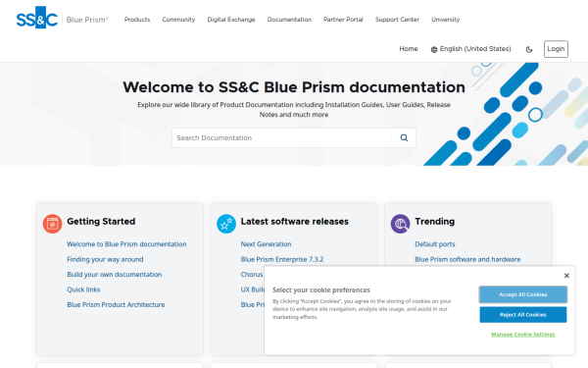Click the Latest software releases heading
This screenshot has height=368, width=588.
coord(294,222)
